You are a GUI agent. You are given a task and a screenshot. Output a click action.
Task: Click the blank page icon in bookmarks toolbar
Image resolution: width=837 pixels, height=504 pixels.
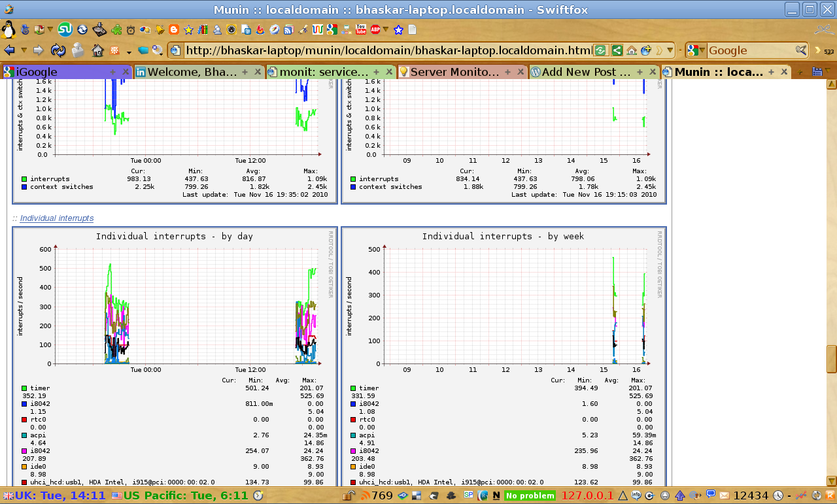(412, 29)
